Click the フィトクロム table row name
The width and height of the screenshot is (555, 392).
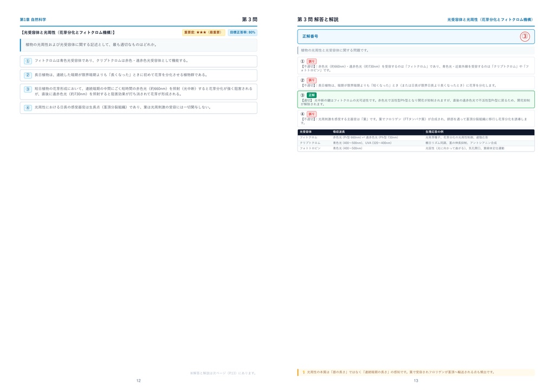308,137
